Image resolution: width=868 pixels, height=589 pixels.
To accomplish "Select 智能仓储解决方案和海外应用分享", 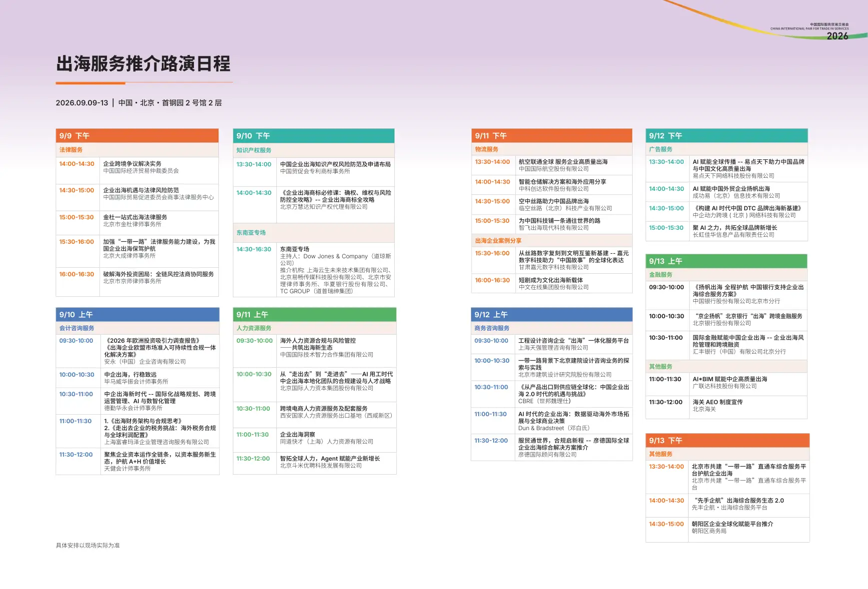I will coord(562,182).
